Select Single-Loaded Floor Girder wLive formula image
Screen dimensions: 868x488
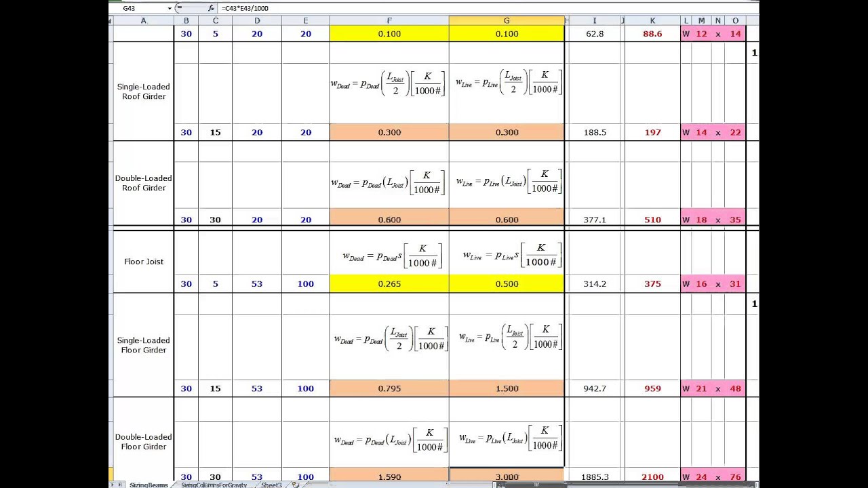[x=510, y=337]
